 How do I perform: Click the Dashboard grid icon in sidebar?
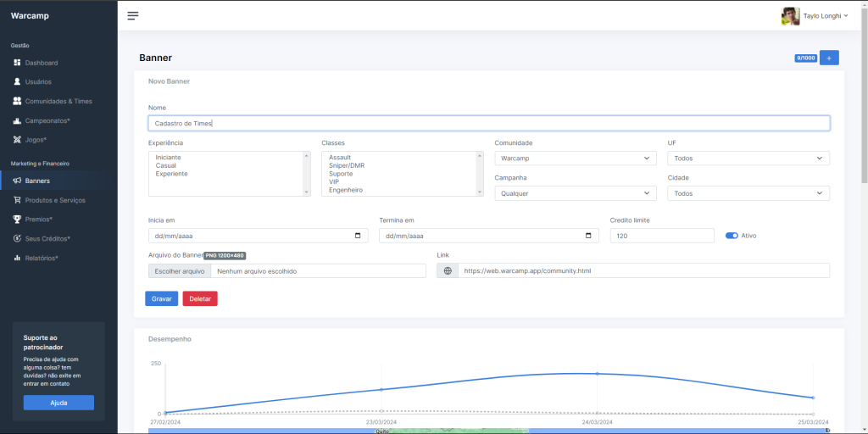17,63
